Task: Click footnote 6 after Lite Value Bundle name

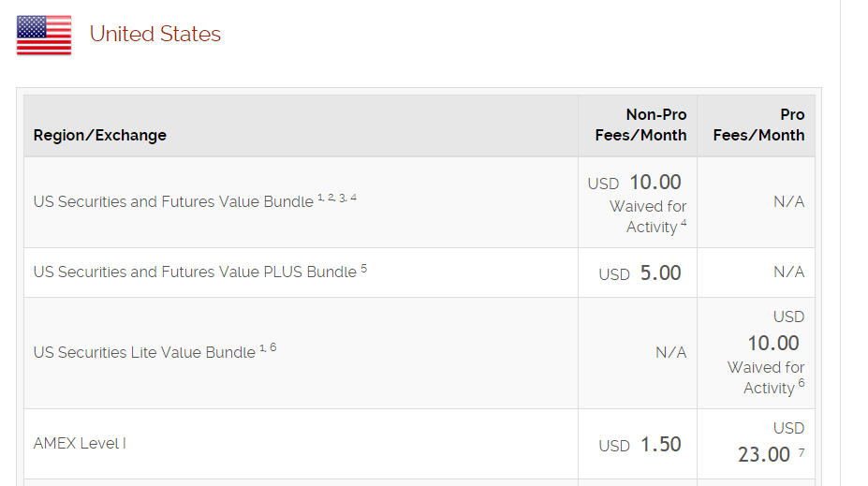Action: click(272, 347)
